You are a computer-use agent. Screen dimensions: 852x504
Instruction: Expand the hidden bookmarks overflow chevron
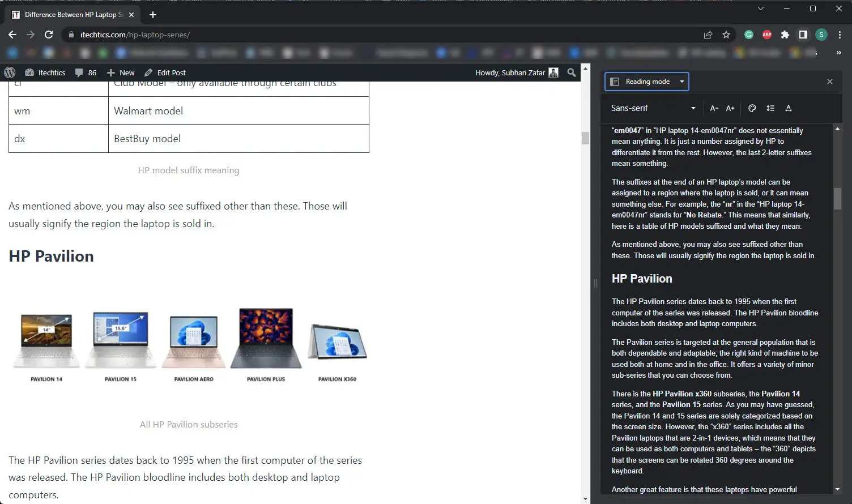838,53
